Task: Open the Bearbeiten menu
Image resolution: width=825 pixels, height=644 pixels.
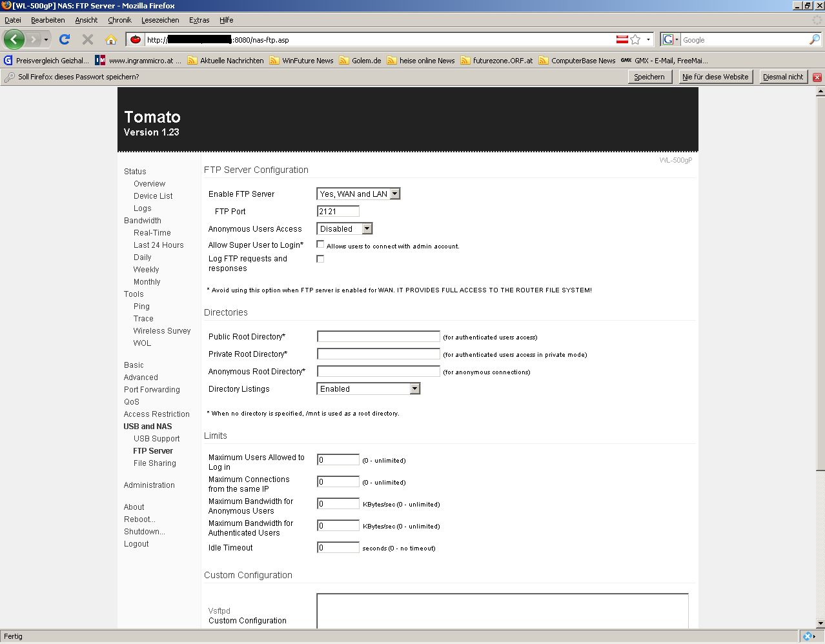Action: (x=48, y=20)
